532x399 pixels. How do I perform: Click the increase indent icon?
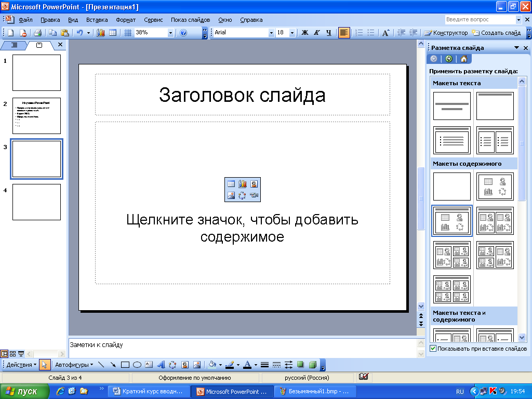(413, 33)
